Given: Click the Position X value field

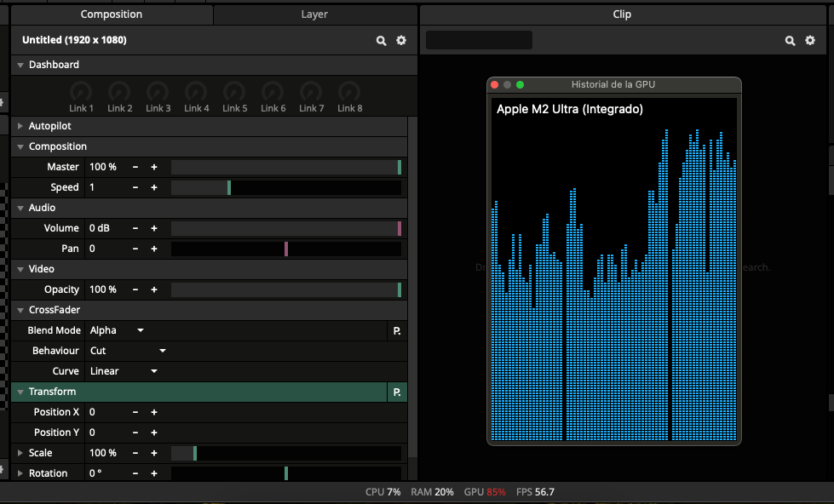Looking at the screenshot, I should click(x=106, y=412).
